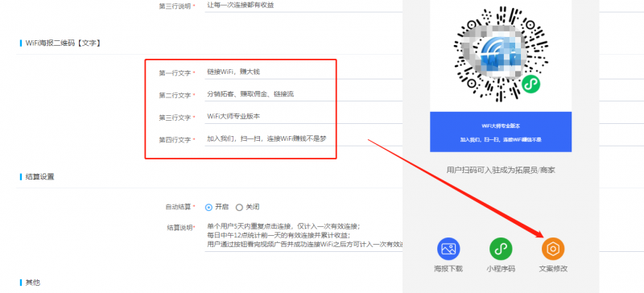Click the 结算设置 section header

click(x=39, y=177)
